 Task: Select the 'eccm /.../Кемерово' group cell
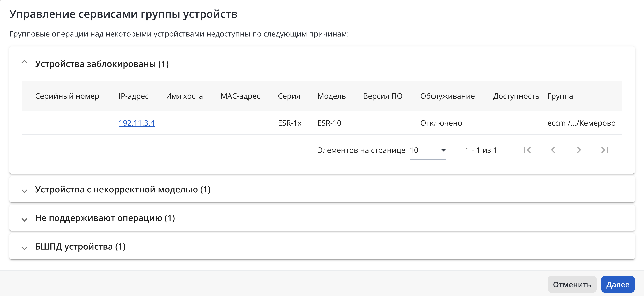pyautogui.click(x=581, y=123)
